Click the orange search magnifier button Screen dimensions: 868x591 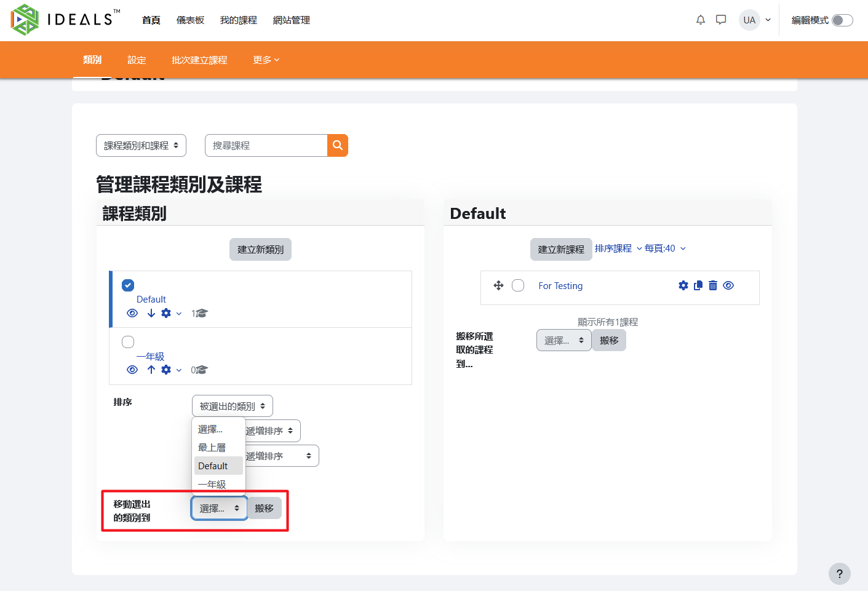coord(338,145)
